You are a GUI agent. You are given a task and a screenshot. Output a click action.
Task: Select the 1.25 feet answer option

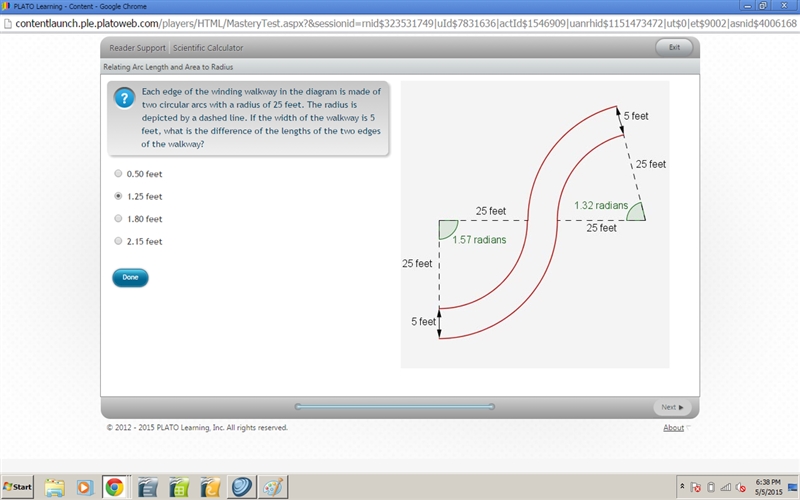tap(118, 196)
